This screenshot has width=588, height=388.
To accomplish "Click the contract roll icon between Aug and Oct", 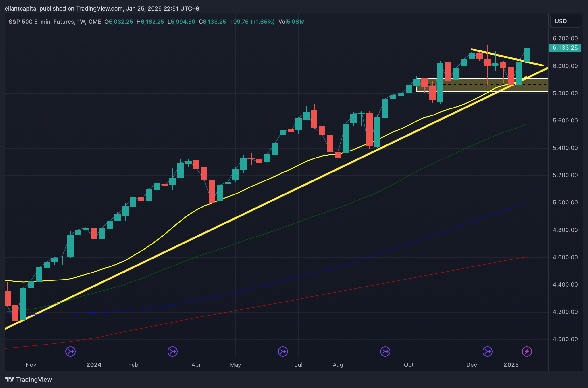I will point(385,351).
